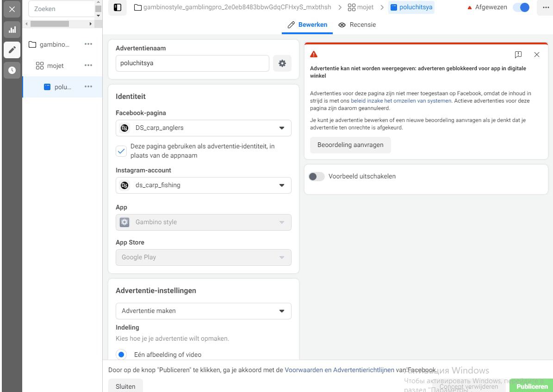The height and width of the screenshot is (392, 553).
Task: Open the Gambino style App dropdown
Action: (204, 222)
